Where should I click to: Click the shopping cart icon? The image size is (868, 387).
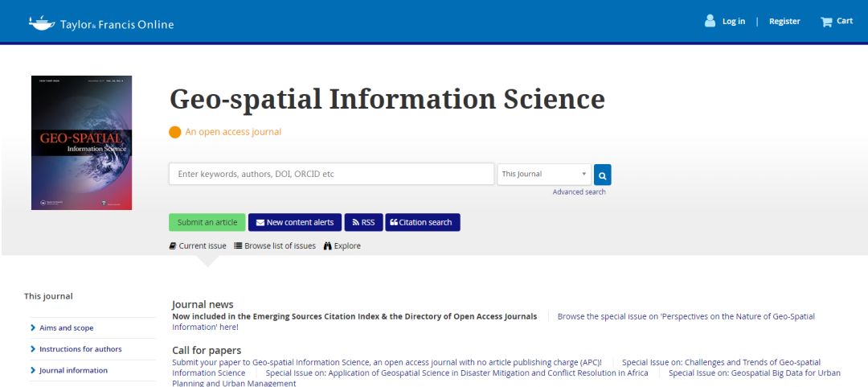coord(826,22)
